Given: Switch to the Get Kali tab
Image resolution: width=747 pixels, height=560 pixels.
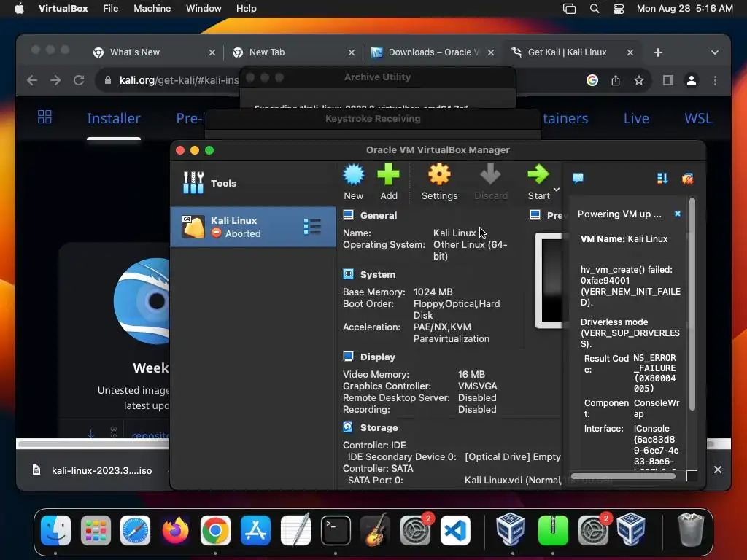Looking at the screenshot, I should [572, 52].
